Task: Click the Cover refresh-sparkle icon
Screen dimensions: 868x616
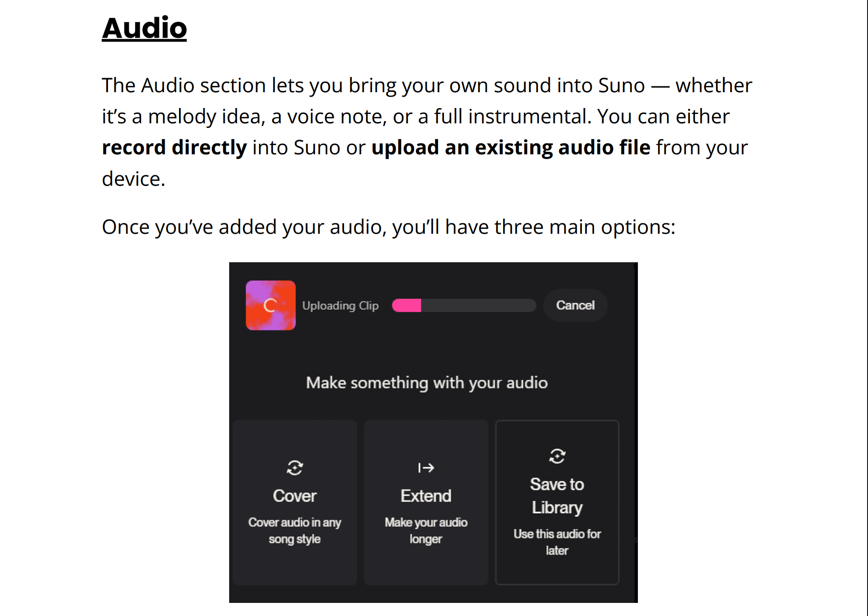Action: pos(295,468)
